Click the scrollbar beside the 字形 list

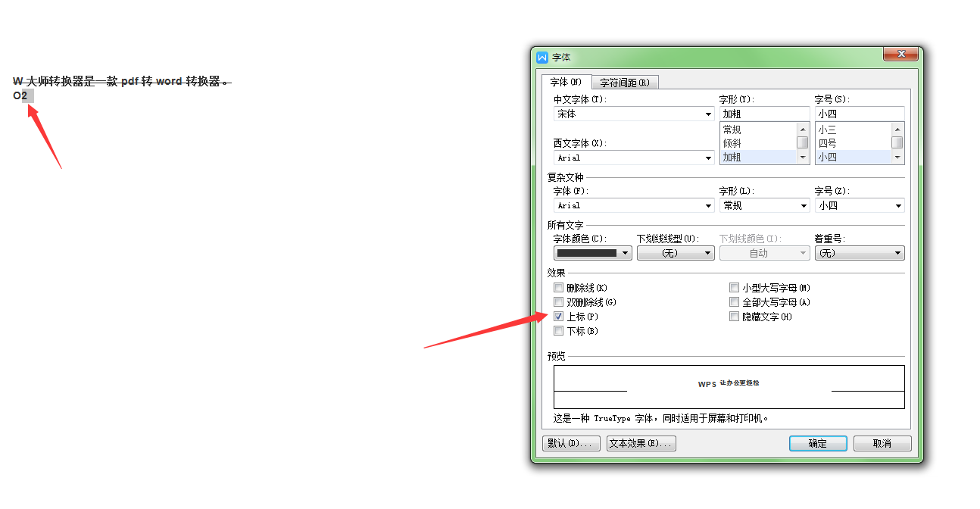click(x=804, y=142)
